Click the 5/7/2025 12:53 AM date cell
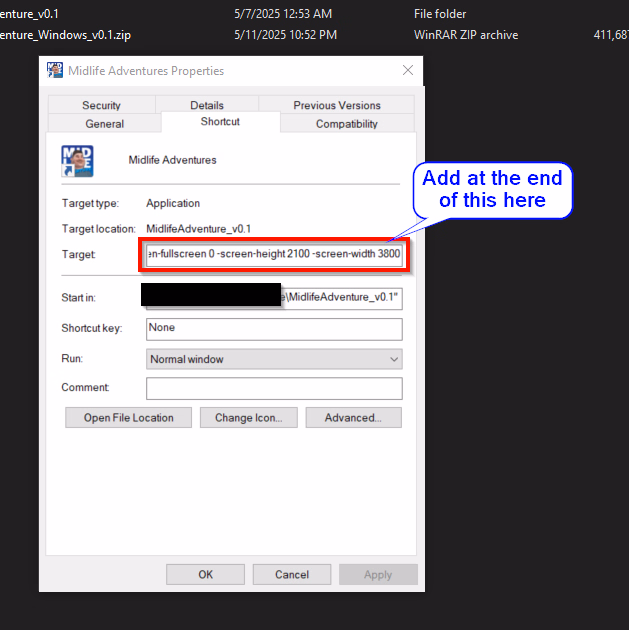 283,14
